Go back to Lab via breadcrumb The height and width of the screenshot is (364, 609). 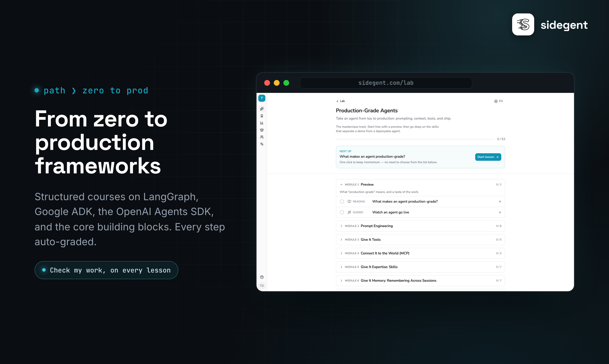click(x=340, y=101)
